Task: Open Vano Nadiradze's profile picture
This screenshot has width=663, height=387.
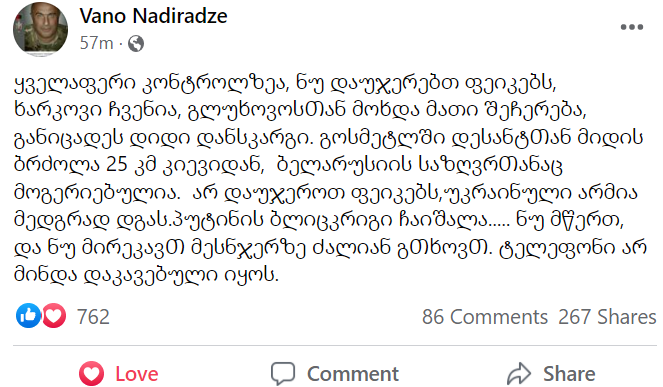Action: click(41, 29)
